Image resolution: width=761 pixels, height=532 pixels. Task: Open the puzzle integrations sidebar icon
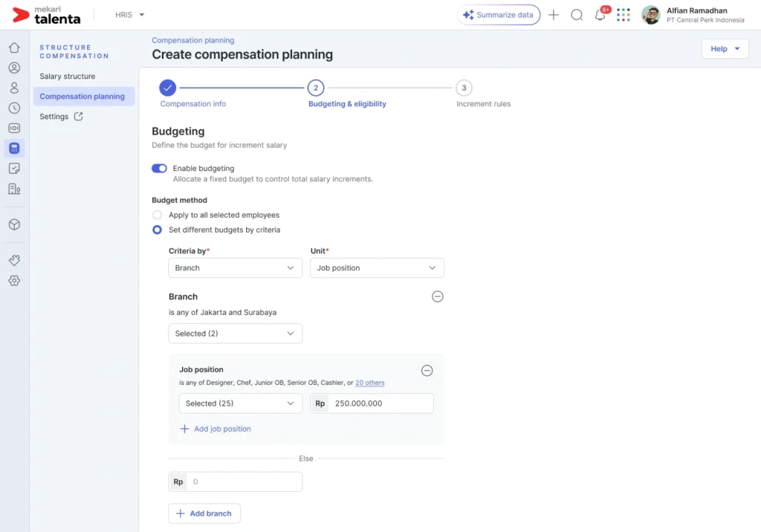point(14,260)
